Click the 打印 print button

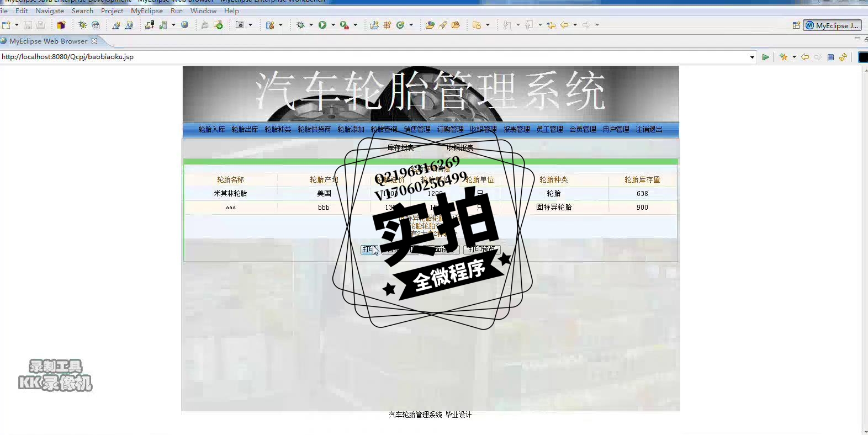point(369,250)
